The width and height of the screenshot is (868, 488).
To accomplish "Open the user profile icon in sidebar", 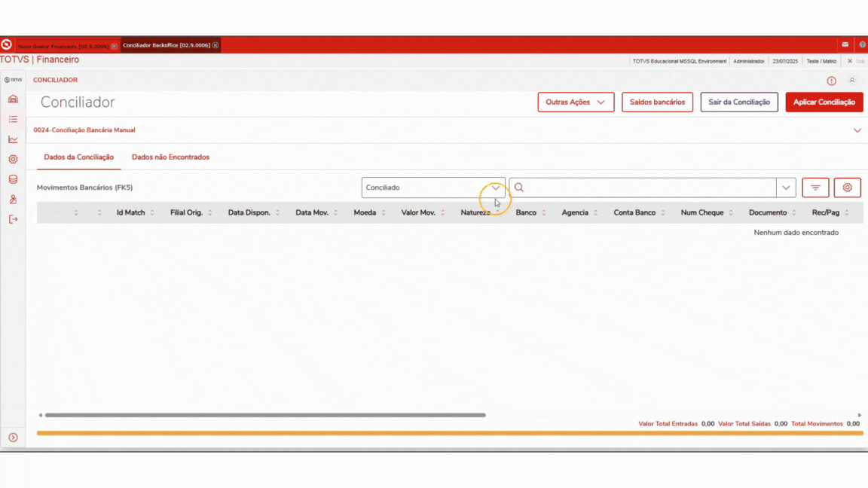I will pos(13,199).
